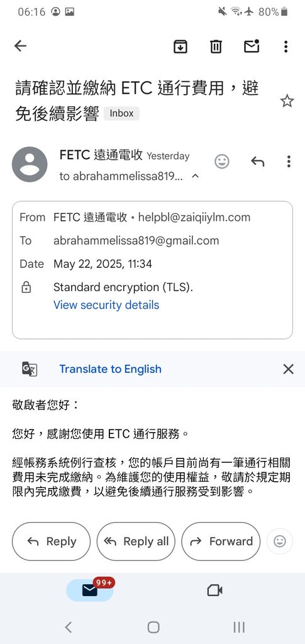305x644 pixels.
Task: Open View security details link
Action: [106, 305]
